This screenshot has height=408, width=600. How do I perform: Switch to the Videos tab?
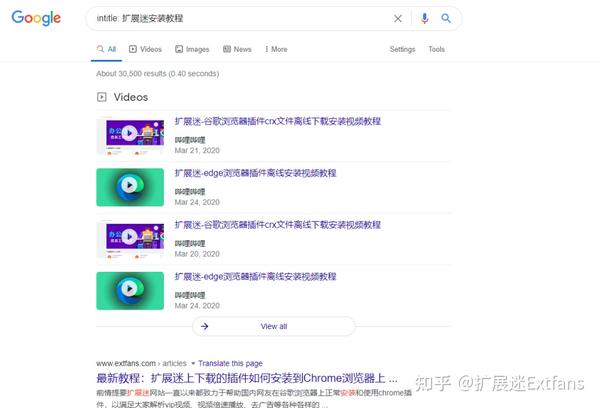(x=145, y=49)
